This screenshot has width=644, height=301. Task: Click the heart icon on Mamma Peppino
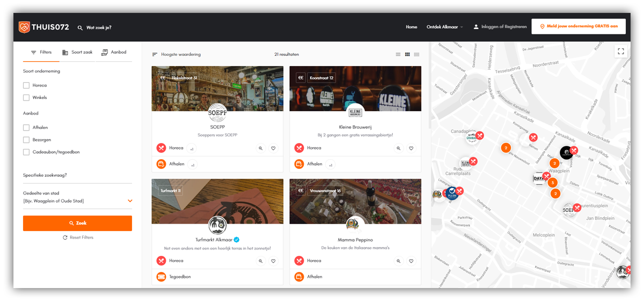point(411,261)
